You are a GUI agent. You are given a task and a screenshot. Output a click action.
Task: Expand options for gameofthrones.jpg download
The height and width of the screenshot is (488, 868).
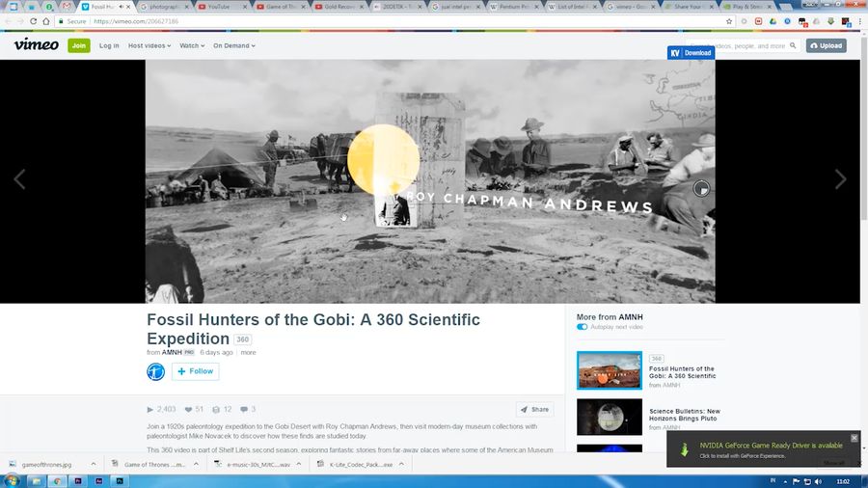(x=93, y=464)
